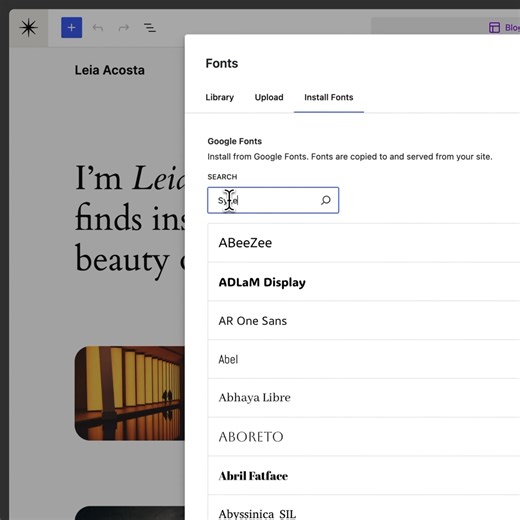Screen dimensions: 520x520
Task: Click the search magnifier icon
Action: point(326,200)
